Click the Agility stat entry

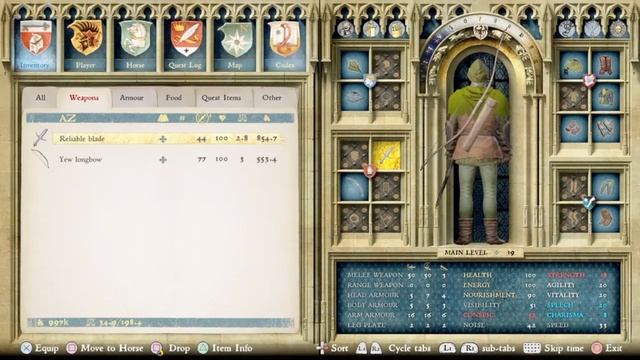pos(577,285)
